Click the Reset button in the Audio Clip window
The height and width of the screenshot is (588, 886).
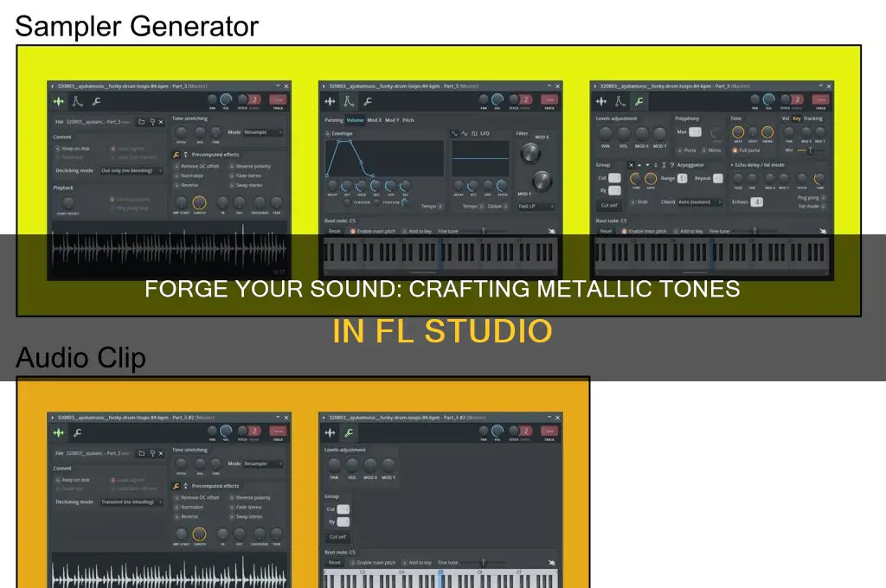coord(334,563)
